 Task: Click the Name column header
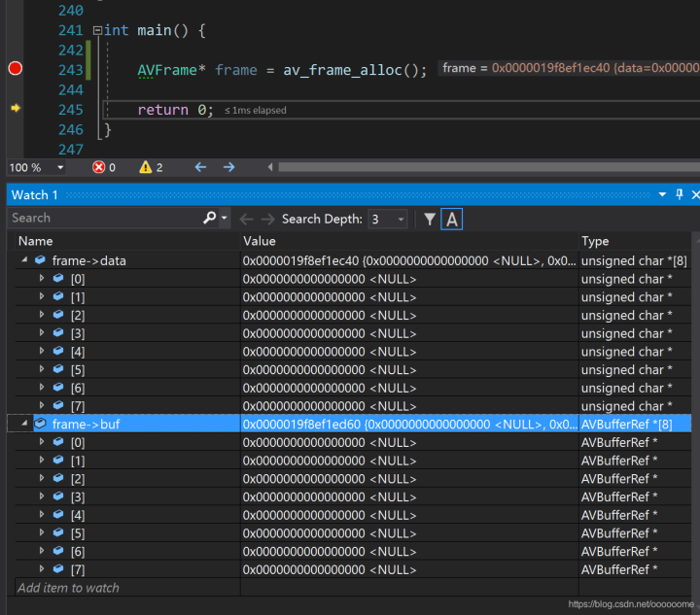[36, 241]
